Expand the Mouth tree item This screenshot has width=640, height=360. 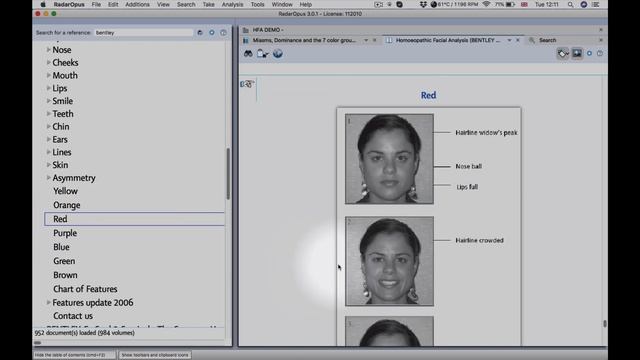coord(49,75)
